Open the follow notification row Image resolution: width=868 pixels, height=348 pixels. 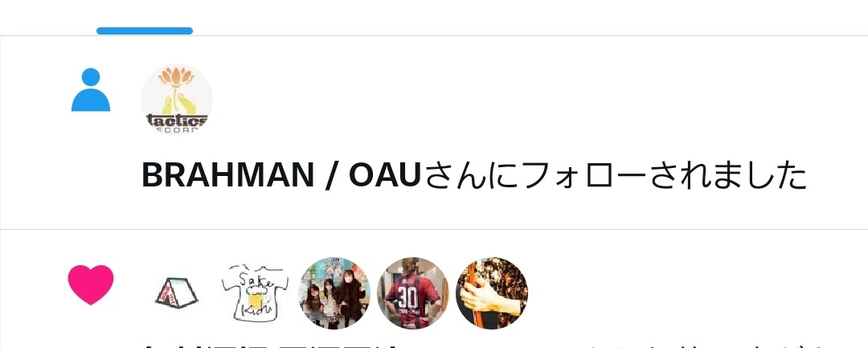[434, 133]
